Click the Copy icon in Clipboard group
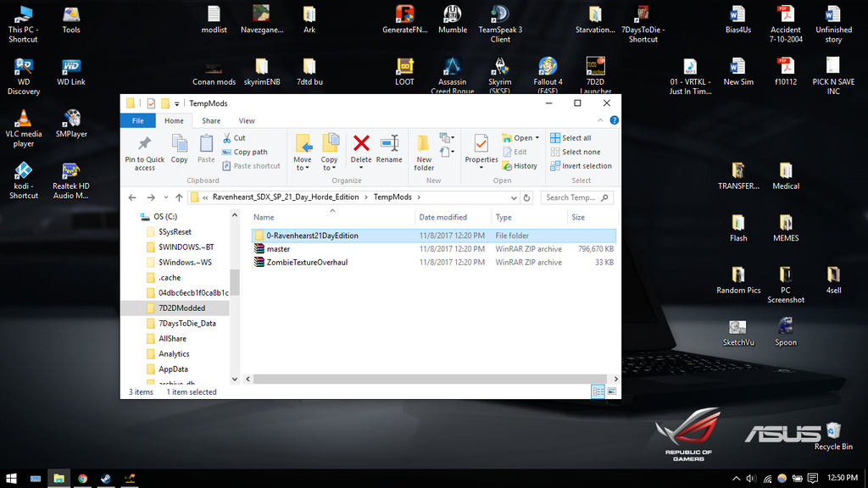 (x=179, y=148)
